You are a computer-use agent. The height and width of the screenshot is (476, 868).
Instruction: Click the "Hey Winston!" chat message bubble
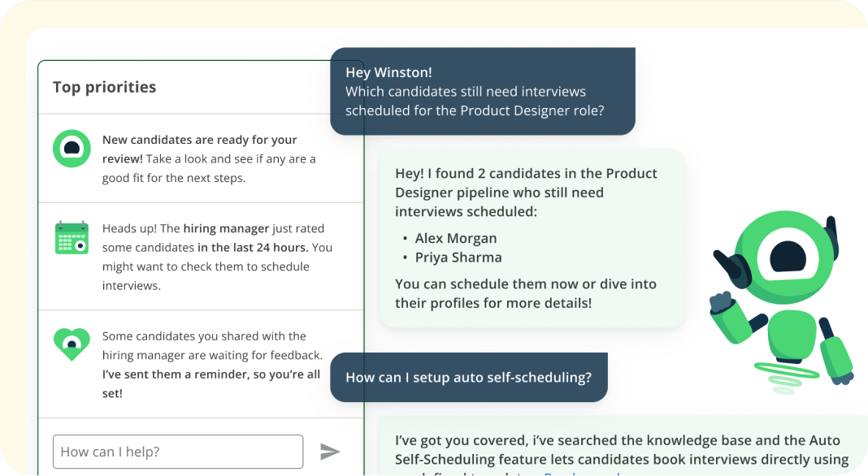pos(482,91)
